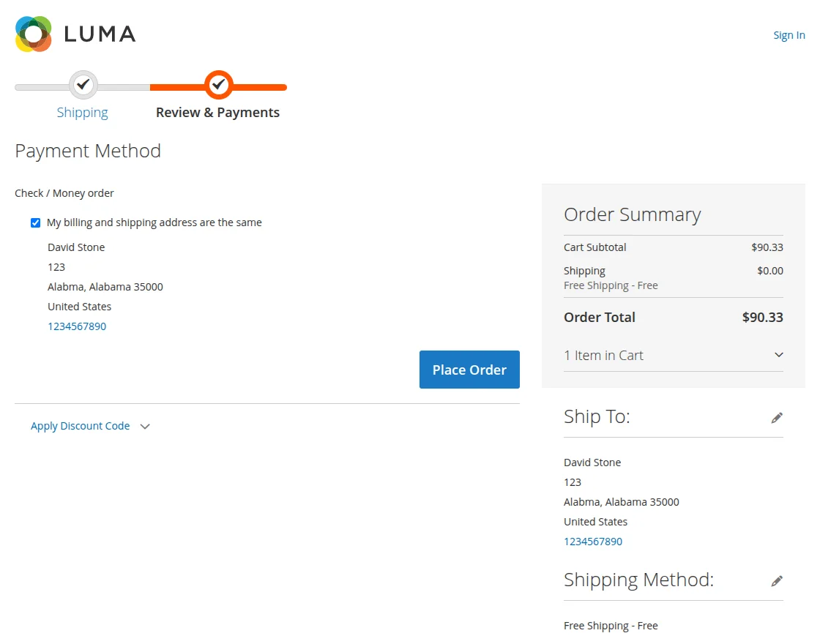Uncheck billing and shipping address are the same
This screenshot has height=644, width=820.
tap(35, 222)
